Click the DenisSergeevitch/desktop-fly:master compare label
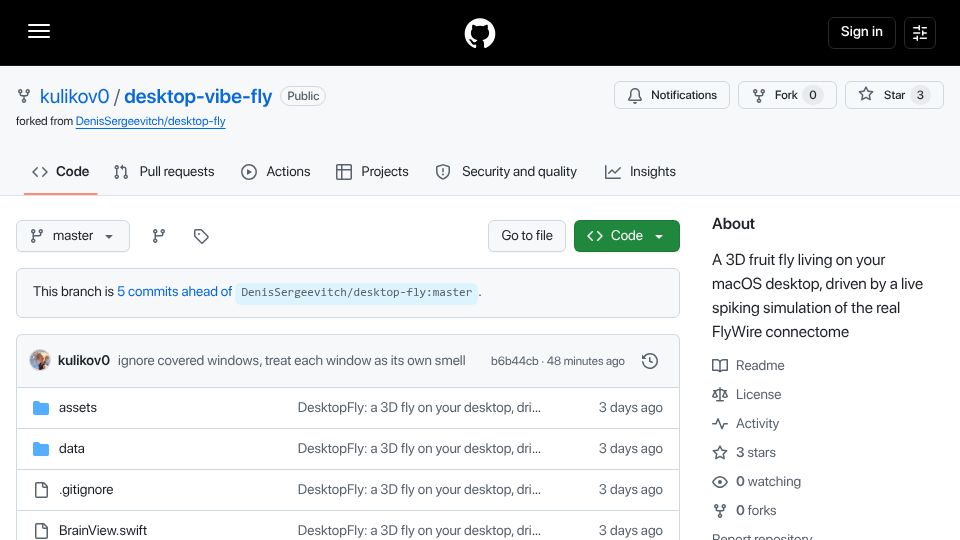Screen dimensions: 960x540 [356, 292]
